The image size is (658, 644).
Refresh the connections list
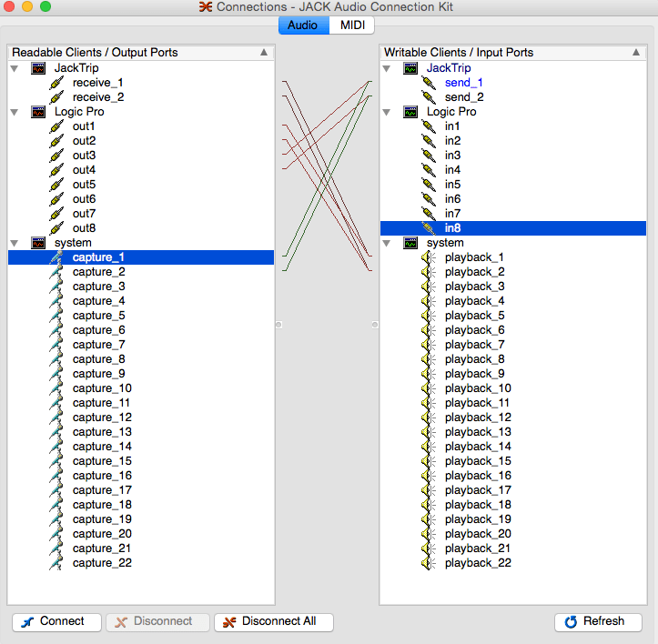pyautogui.click(x=598, y=622)
